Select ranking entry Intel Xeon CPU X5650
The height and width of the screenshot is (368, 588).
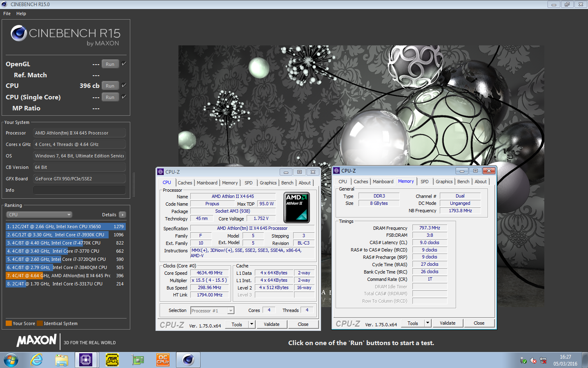tap(65, 227)
